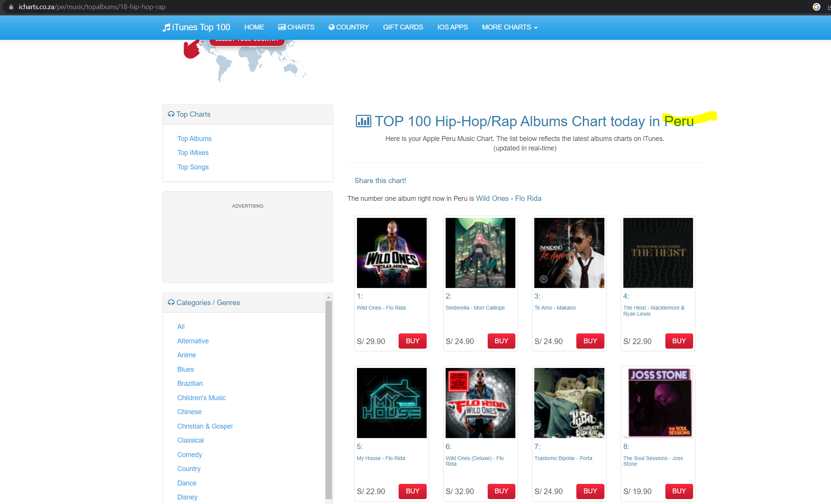Click The Heist - Macklemore & Ryan Lewis title
The height and width of the screenshot is (504, 831).
(654, 311)
